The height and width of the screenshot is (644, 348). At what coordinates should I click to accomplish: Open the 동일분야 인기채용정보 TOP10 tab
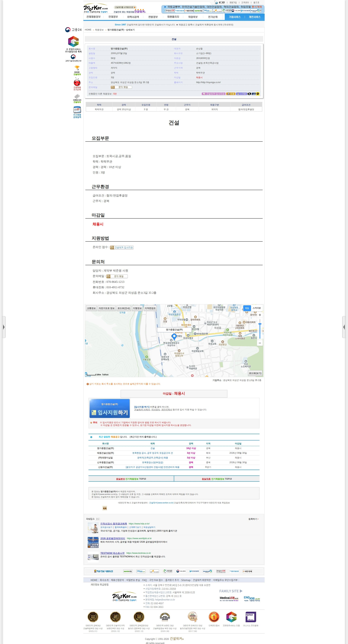pyautogui.click(x=131, y=479)
